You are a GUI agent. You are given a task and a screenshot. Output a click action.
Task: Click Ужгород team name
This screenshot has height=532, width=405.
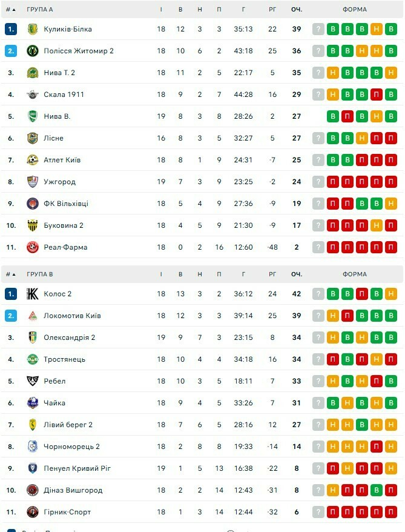(59, 182)
